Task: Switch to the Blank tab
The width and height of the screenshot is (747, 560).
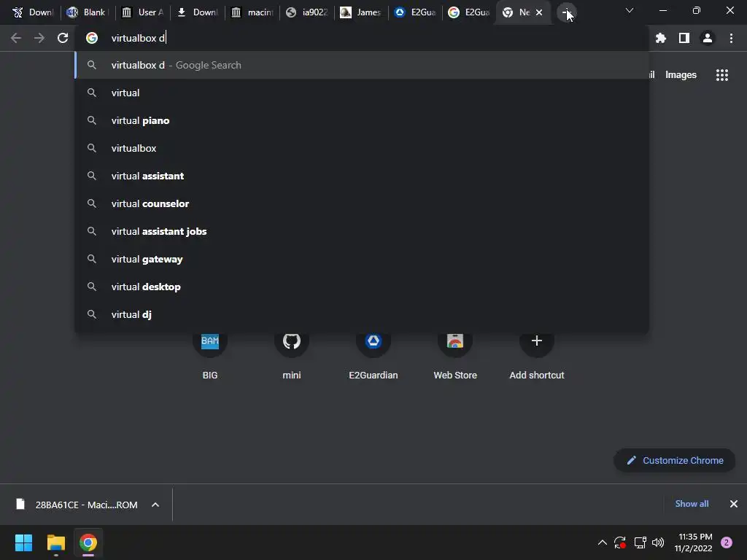Action: pyautogui.click(x=88, y=12)
